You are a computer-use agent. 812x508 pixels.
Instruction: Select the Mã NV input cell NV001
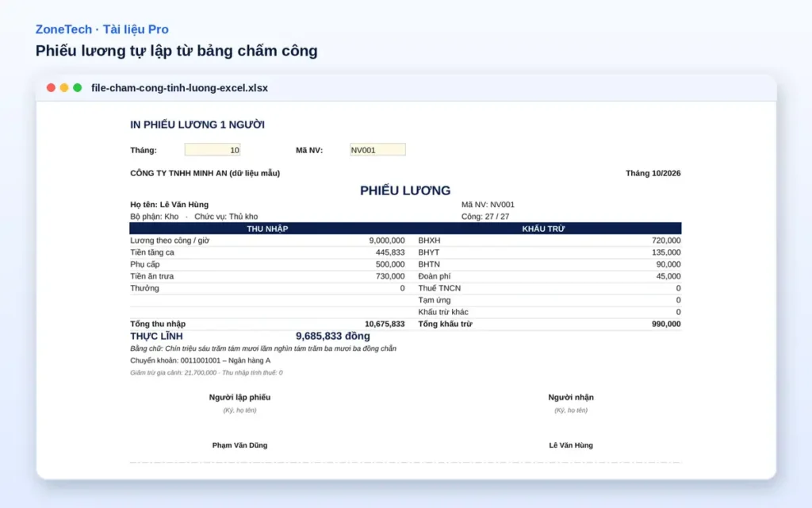tap(377, 150)
